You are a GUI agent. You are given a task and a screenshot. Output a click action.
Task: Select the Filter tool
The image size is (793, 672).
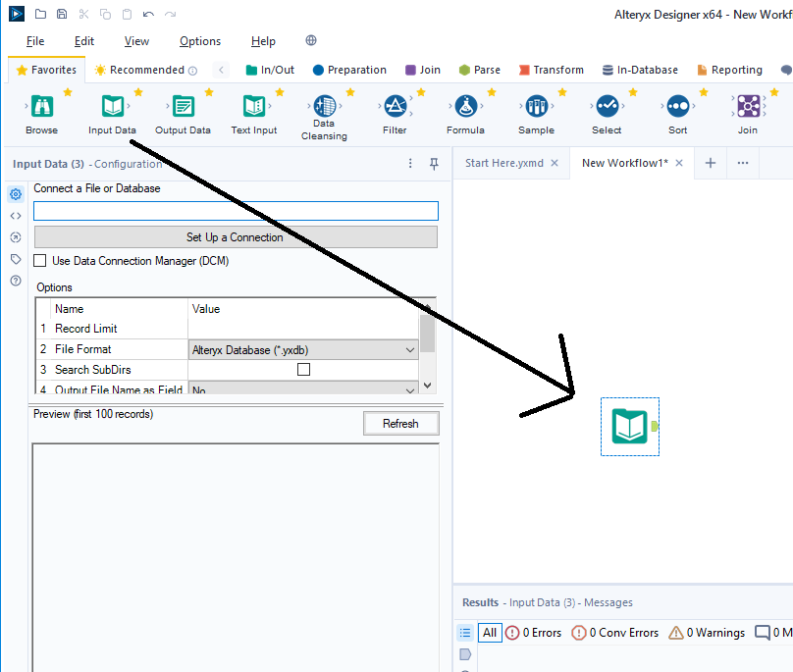coord(396,105)
